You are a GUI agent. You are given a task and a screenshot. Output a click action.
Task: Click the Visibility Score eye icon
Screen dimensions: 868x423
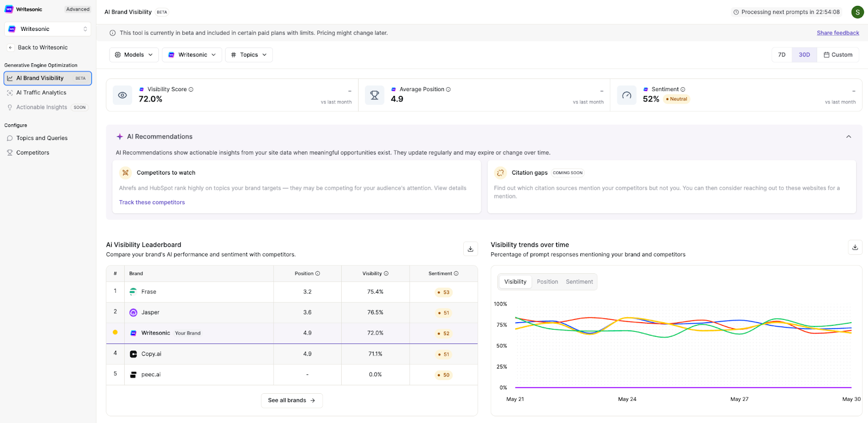[123, 95]
